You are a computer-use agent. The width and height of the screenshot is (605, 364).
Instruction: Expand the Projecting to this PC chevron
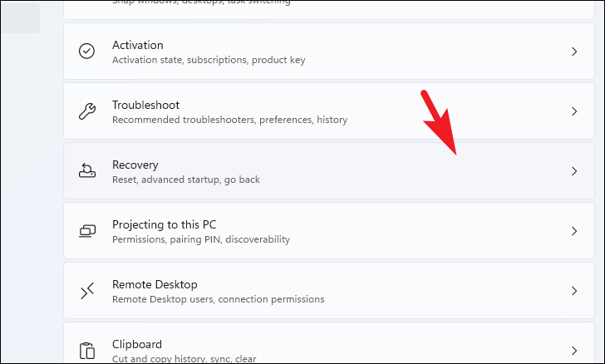coord(574,231)
